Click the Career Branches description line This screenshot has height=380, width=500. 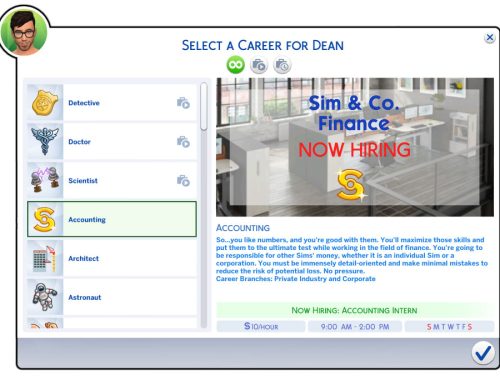296,279
